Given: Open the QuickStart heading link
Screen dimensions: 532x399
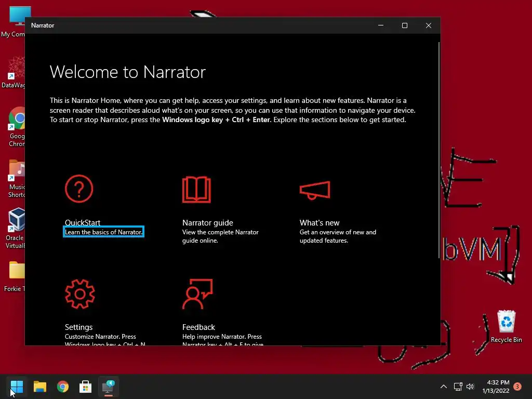Looking at the screenshot, I should pyautogui.click(x=83, y=222).
